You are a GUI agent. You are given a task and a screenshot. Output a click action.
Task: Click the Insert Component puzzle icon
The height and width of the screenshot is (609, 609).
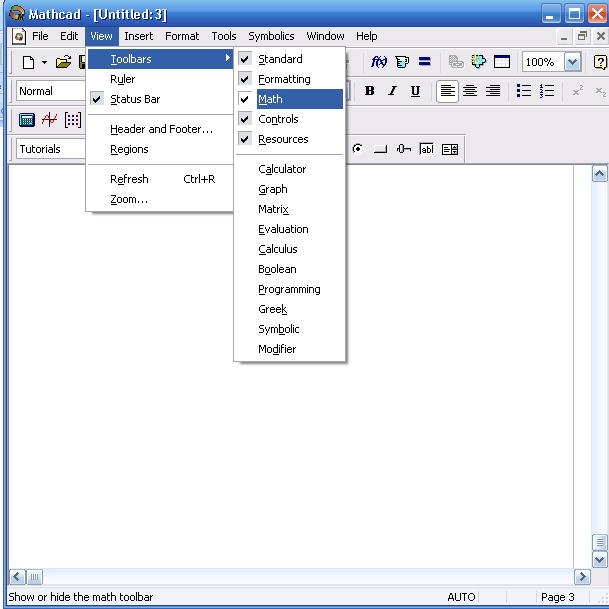[478, 62]
